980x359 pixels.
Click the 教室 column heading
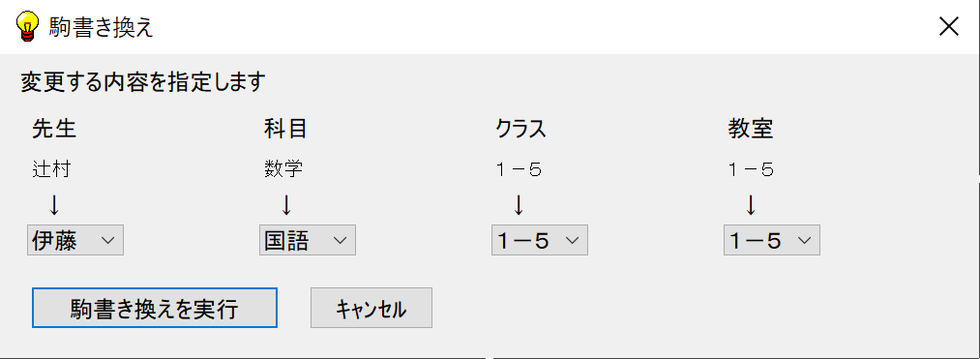750,129
